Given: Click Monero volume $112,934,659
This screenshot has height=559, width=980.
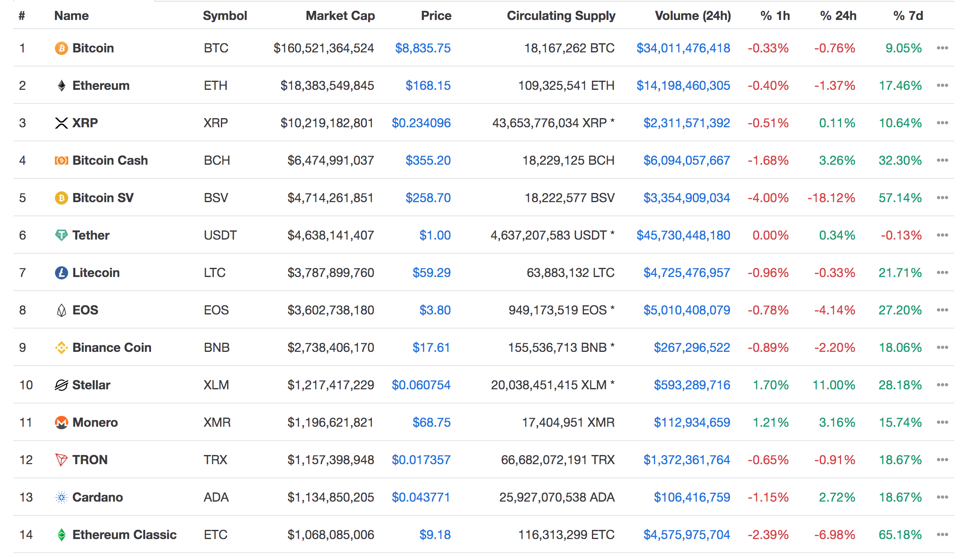Looking at the screenshot, I should tap(692, 423).
